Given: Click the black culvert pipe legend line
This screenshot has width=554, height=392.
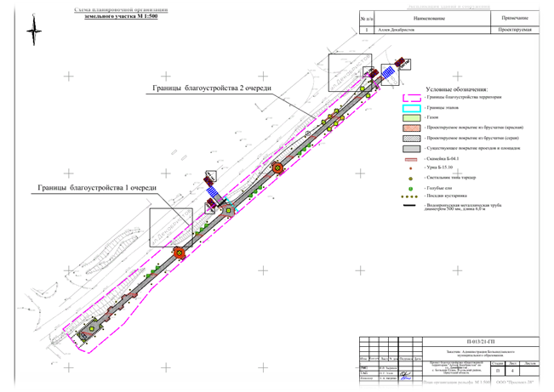Looking at the screenshot, I should (x=408, y=207).
